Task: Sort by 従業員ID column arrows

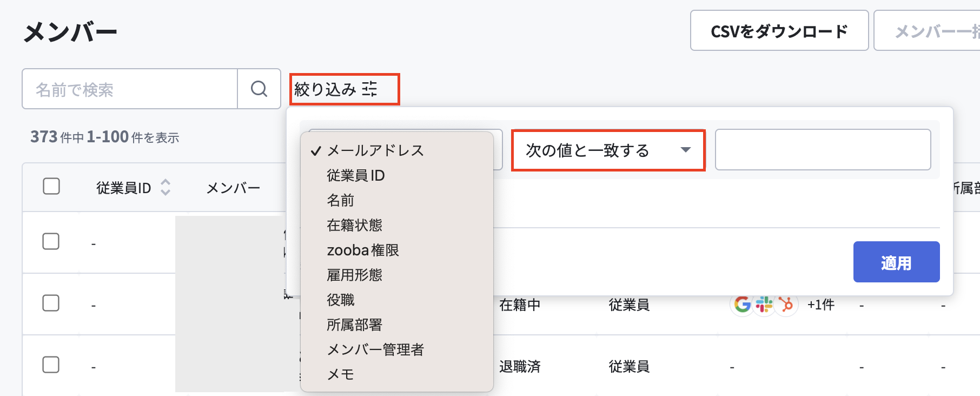Action: [x=165, y=187]
